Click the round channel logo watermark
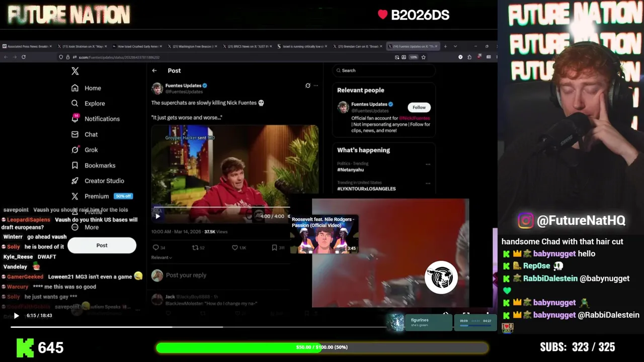 click(x=441, y=278)
